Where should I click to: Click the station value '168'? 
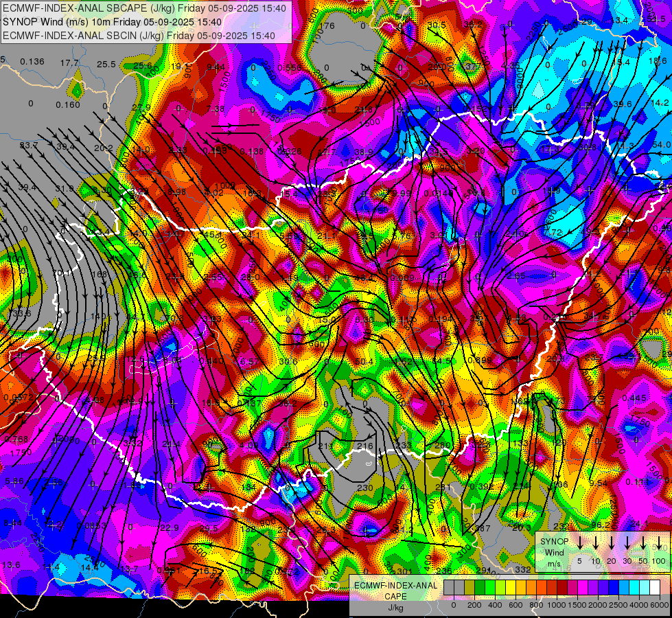click(99, 275)
